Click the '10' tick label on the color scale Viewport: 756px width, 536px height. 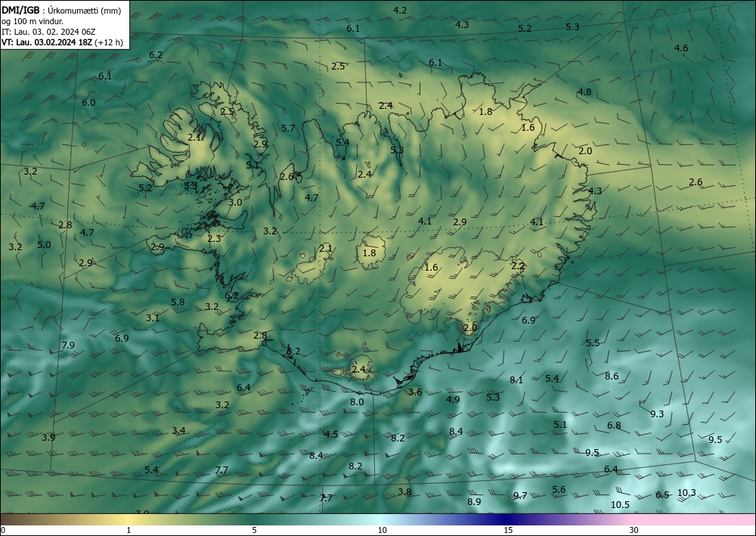pyautogui.click(x=382, y=531)
